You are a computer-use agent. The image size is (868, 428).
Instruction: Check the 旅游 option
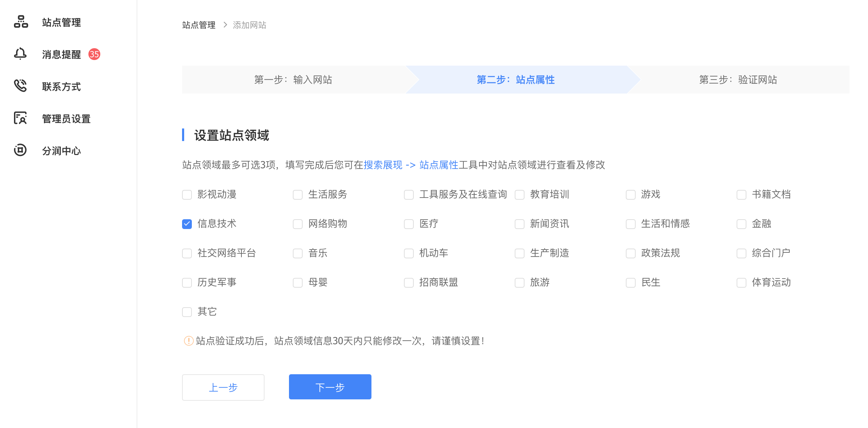pos(519,282)
